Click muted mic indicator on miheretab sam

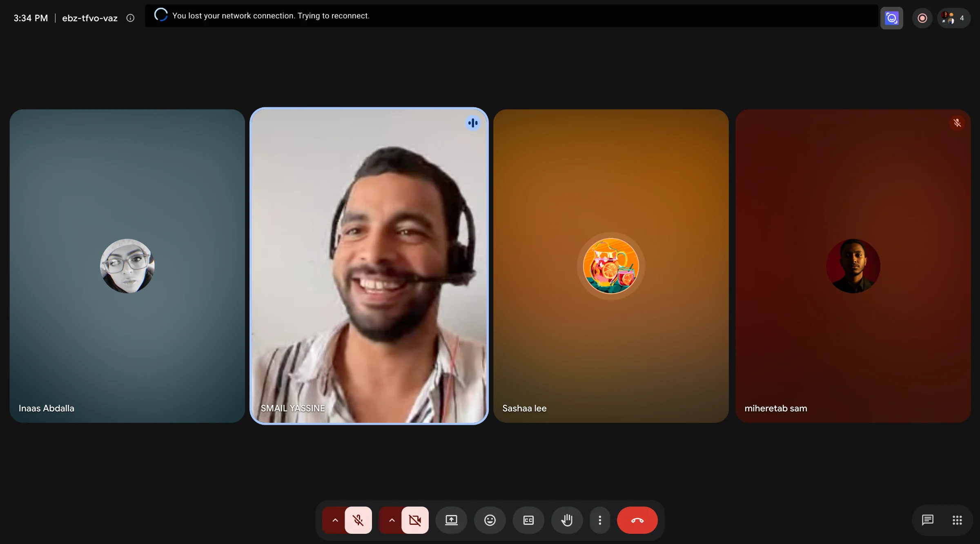[x=957, y=123]
